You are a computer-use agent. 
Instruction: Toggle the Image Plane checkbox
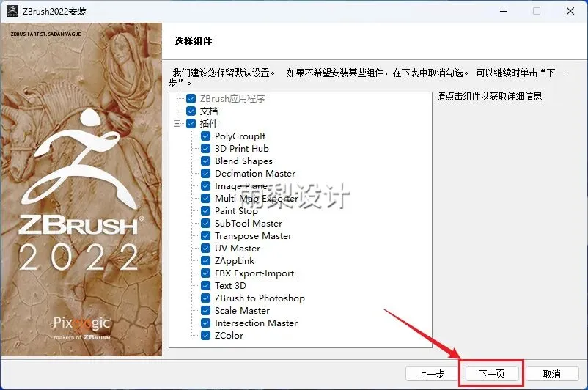pos(205,185)
